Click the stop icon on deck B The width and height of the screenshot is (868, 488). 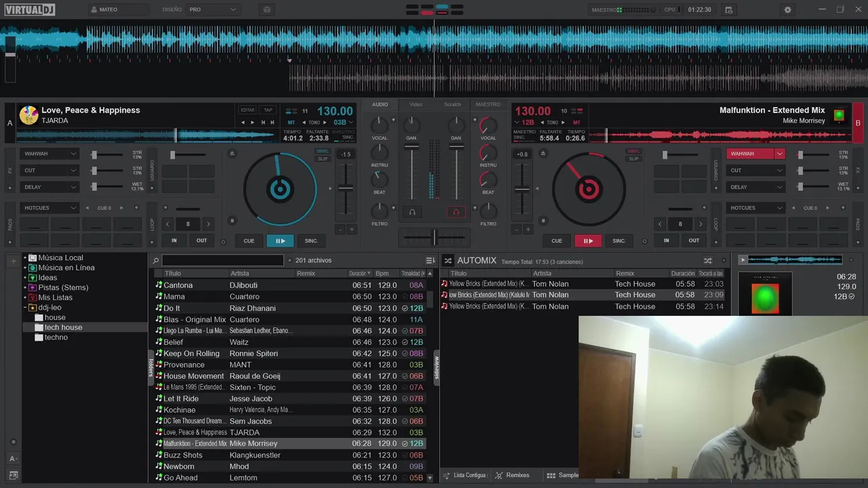[x=542, y=220]
